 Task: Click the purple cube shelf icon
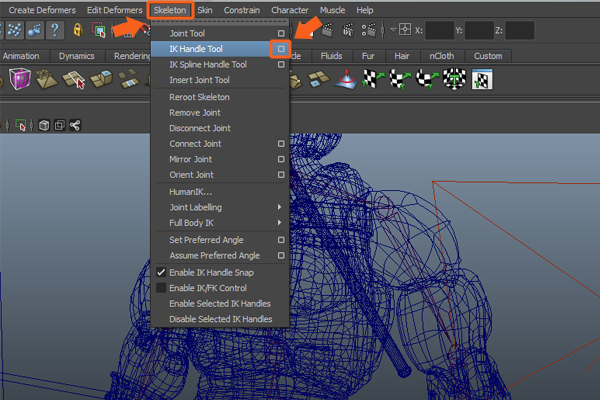tap(20, 79)
